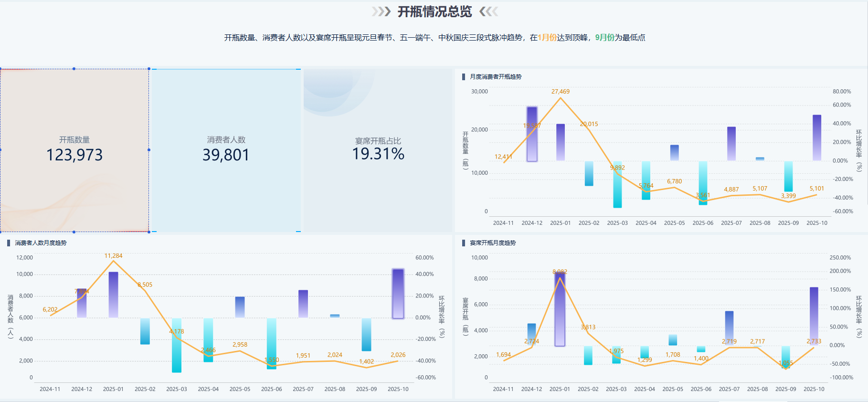Select the 2025-10 bar in 月度消费者开瓶趋势 chart
Image resolution: width=868 pixels, height=402 pixels.
[817, 138]
